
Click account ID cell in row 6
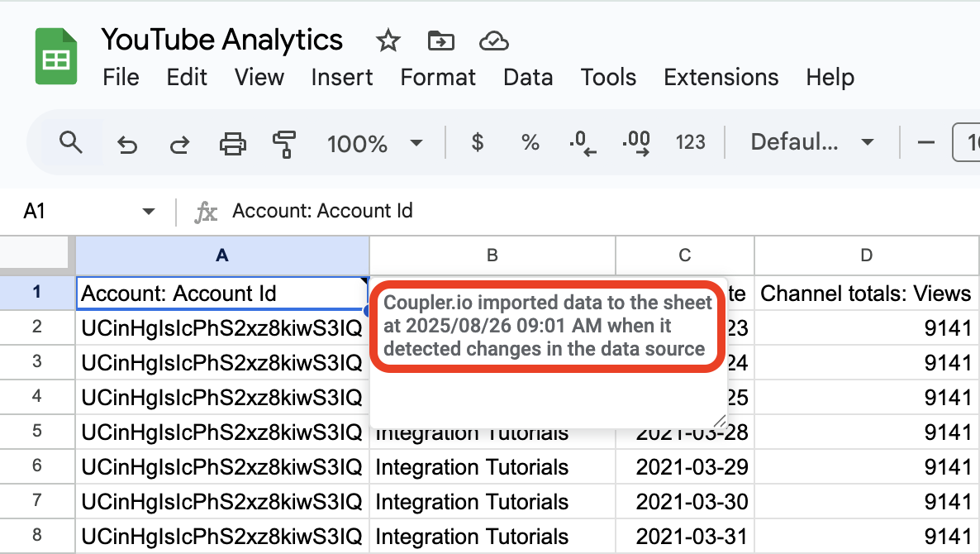click(x=222, y=467)
